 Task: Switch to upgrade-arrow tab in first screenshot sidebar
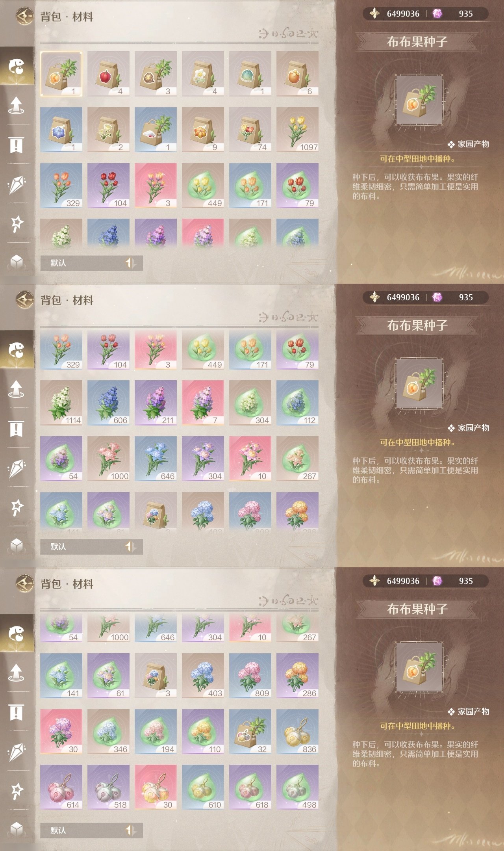[16, 105]
